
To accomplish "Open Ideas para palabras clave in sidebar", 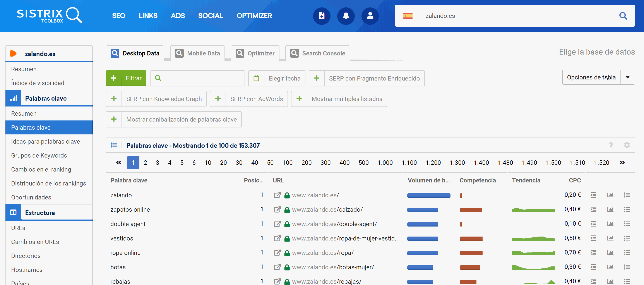I will [46, 141].
